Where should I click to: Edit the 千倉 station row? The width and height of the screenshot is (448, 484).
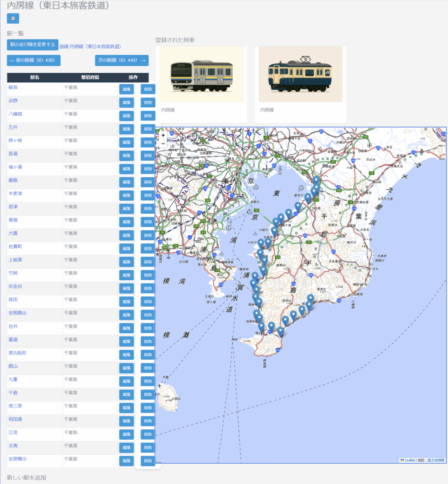[x=127, y=395]
